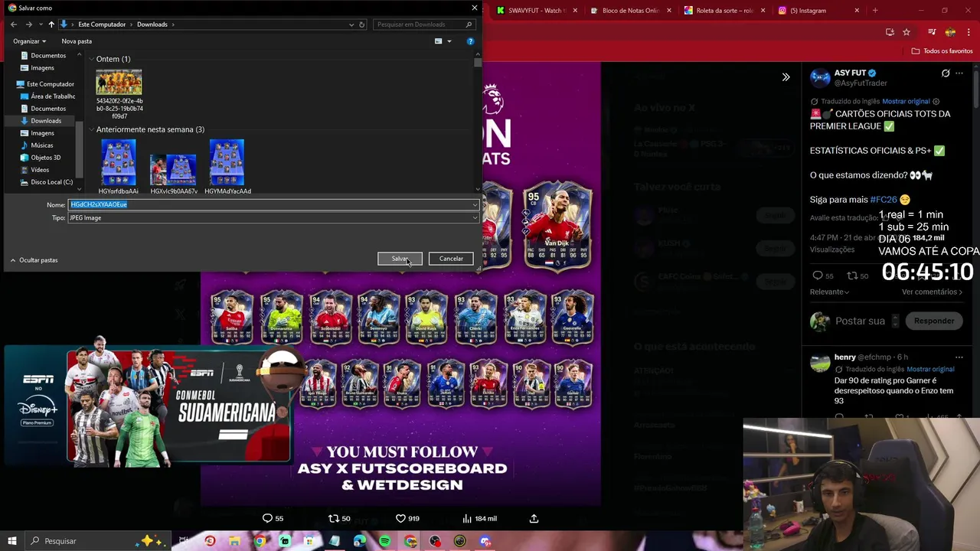Open the Tipo JPEG Image dropdown

point(274,218)
